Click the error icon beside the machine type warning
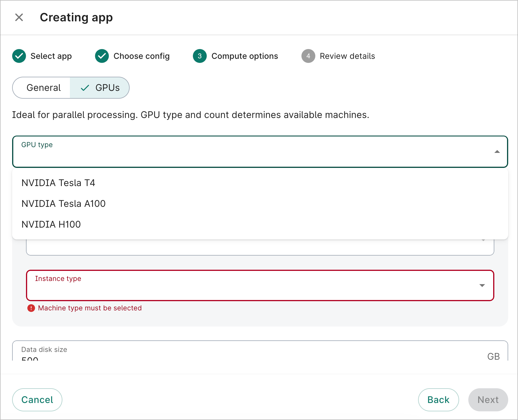This screenshot has width=518, height=420. pos(31,308)
